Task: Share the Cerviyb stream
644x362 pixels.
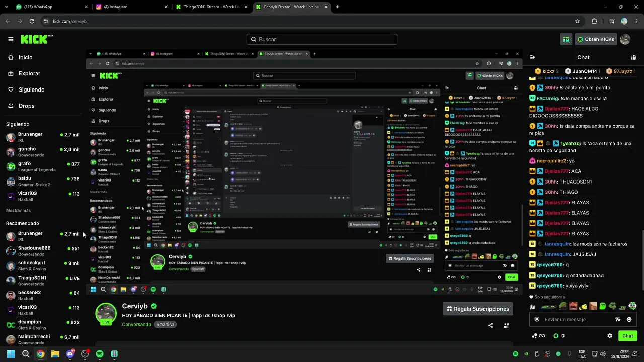Action: tap(491, 325)
